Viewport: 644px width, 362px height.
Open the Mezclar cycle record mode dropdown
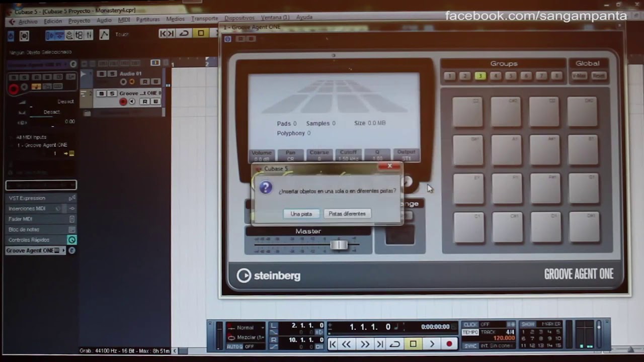click(246, 337)
